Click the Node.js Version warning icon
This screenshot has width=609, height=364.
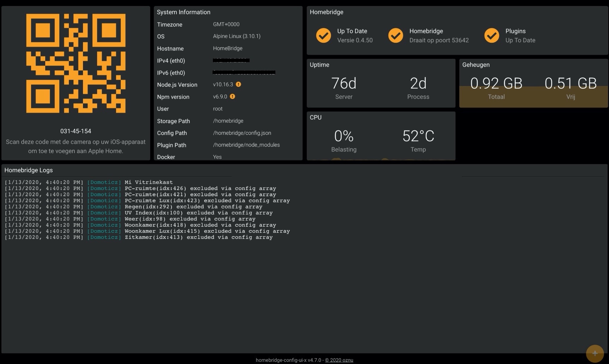click(x=238, y=84)
